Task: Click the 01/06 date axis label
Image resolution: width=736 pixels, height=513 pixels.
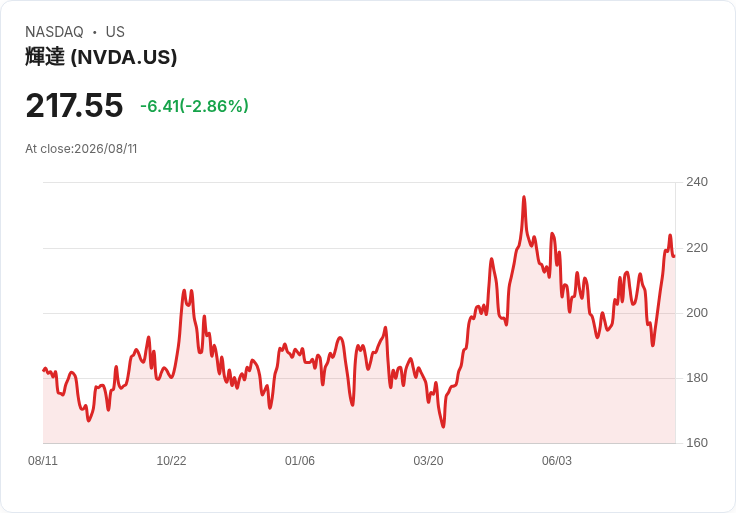Action: [299, 460]
